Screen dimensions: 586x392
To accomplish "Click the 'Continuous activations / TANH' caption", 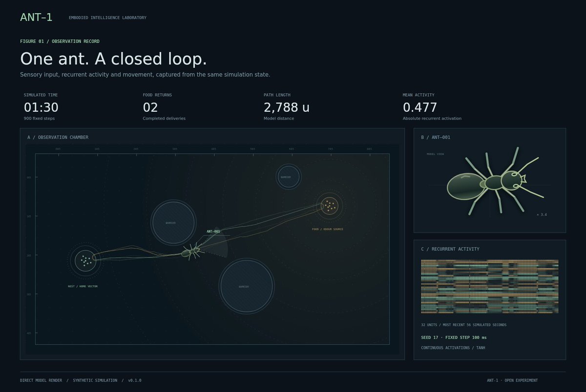I will point(453,348).
